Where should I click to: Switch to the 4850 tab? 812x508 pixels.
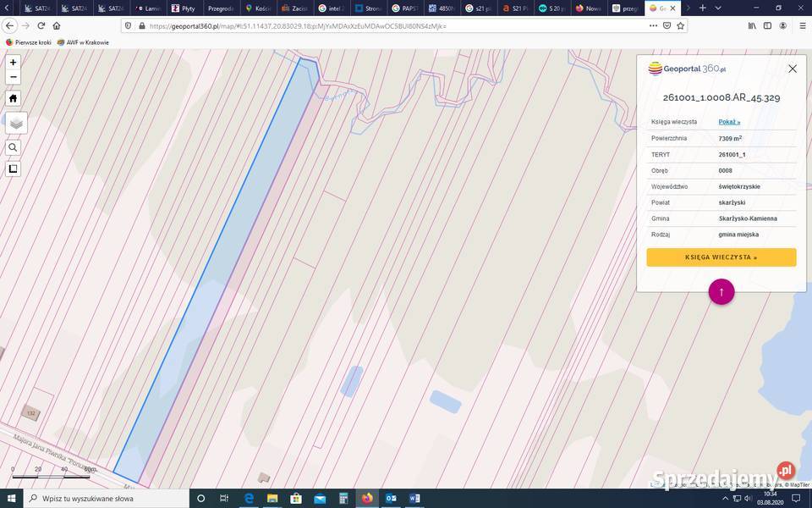click(442, 8)
